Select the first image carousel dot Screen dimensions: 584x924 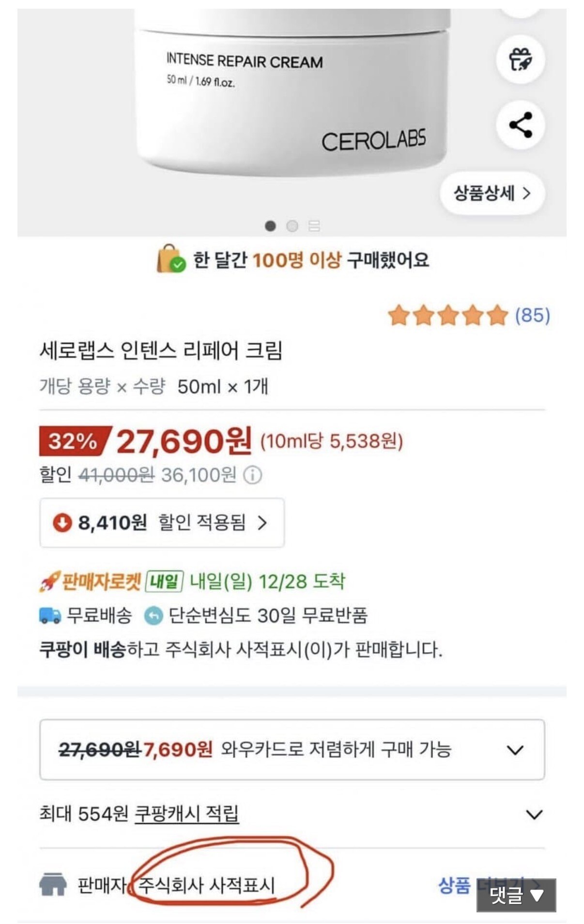[270, 226]
